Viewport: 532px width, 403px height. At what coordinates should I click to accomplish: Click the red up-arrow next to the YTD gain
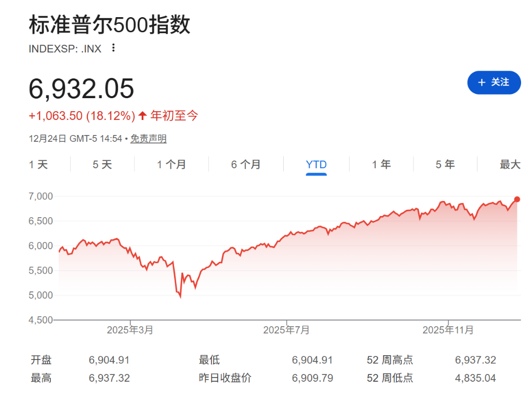(142, 115)
